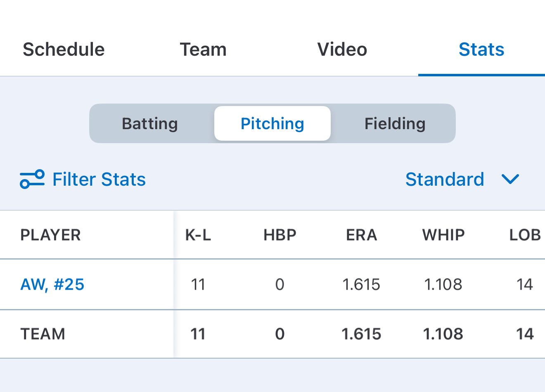Sort by K-L column header

pyautogui.click(x=198, y=235)
